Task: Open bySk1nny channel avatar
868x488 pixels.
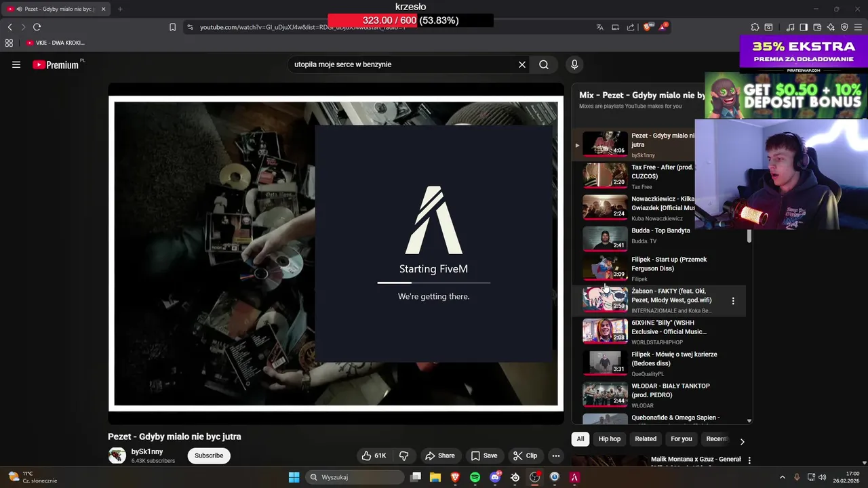Action: [117, 455]
